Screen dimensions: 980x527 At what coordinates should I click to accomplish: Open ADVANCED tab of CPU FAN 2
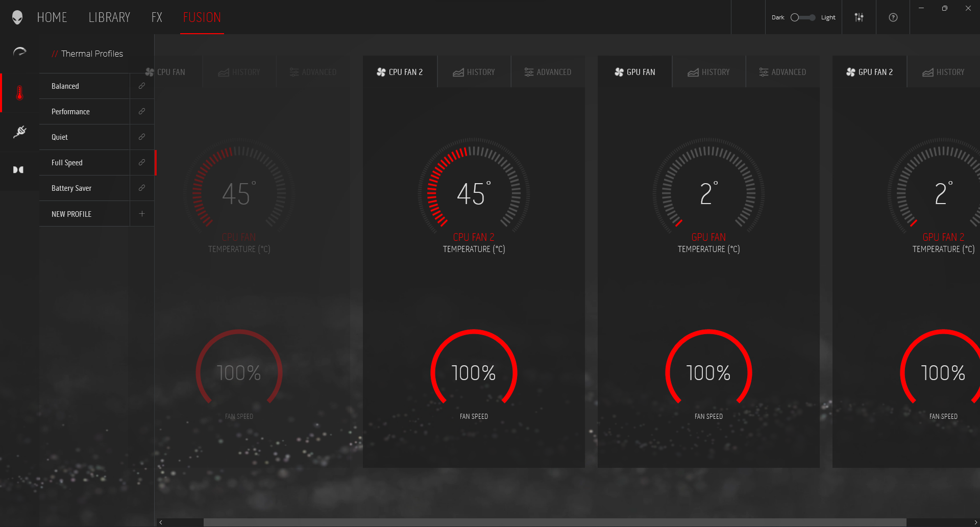tap(548, 72)
